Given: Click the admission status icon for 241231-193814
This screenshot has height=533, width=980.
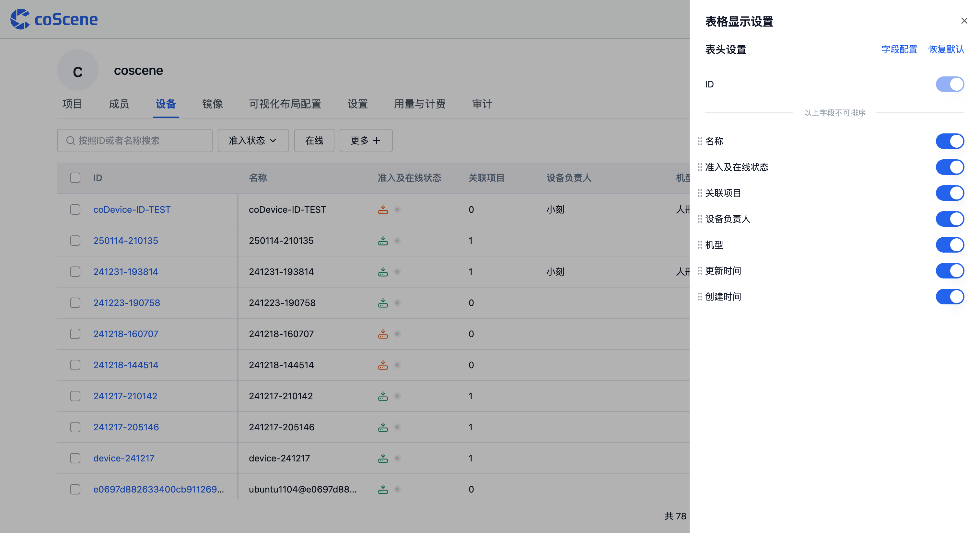Looking at the screenshot, I should click(383, 272).
